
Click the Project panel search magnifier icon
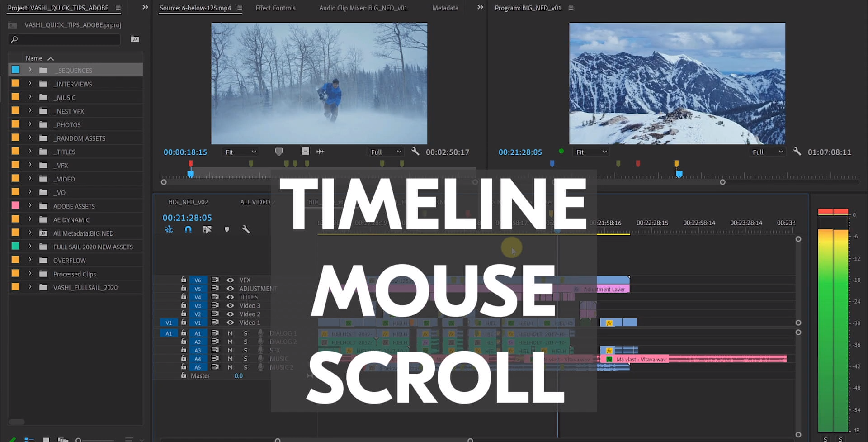14,39
